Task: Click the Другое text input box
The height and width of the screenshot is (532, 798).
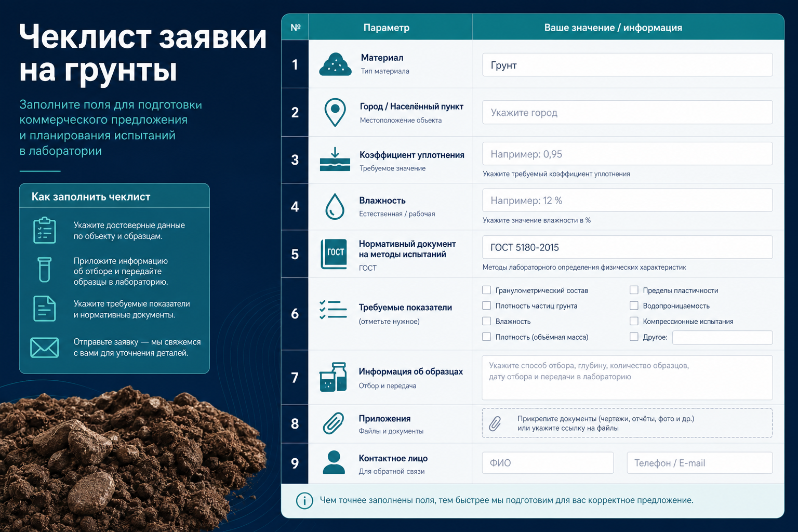Action: point(722,337)
